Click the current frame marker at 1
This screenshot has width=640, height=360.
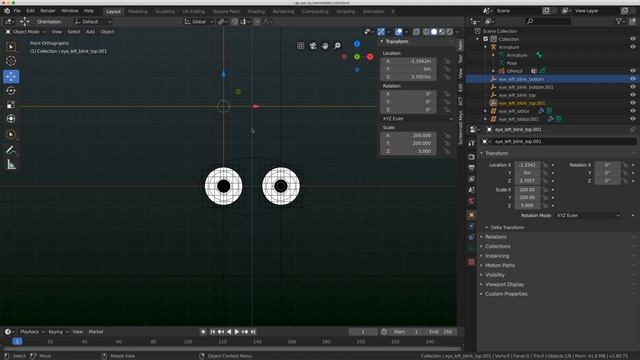coord(17,341)
